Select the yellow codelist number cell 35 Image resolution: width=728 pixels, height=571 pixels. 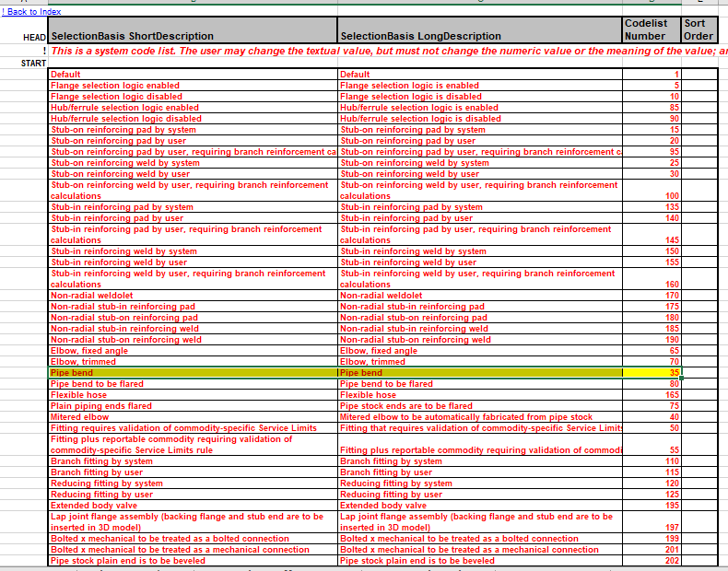tap(652, 373)
